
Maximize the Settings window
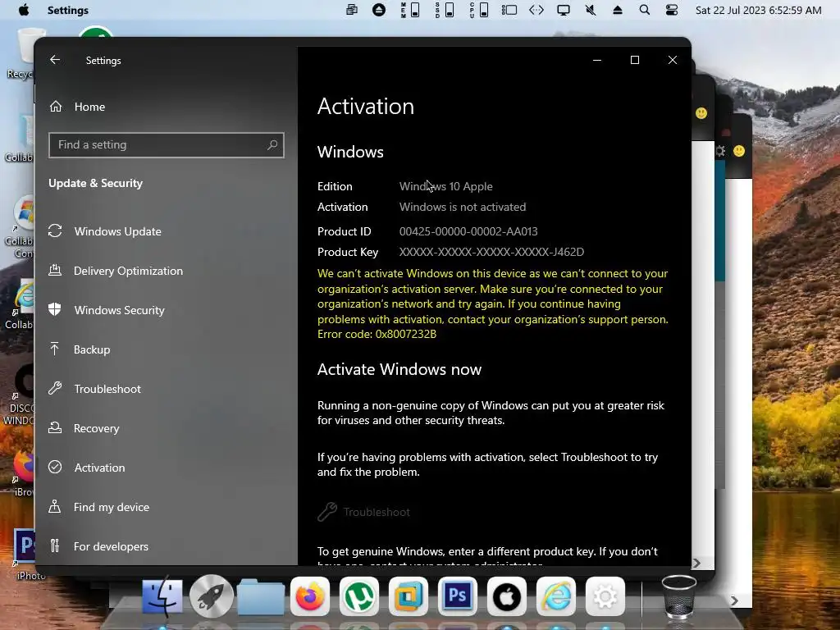[635, 60]
